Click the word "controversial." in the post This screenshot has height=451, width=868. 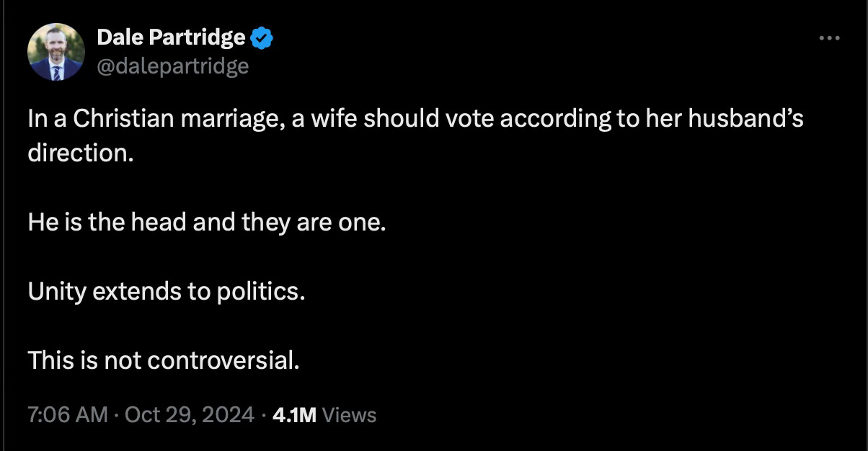[x=223, y=360]
